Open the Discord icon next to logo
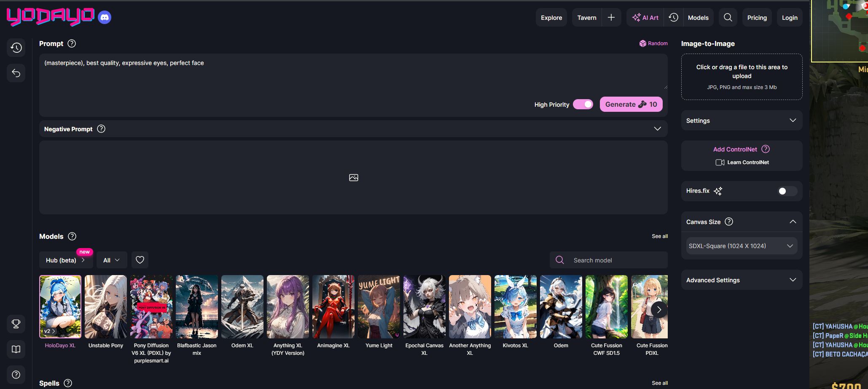 click(105, 17)
